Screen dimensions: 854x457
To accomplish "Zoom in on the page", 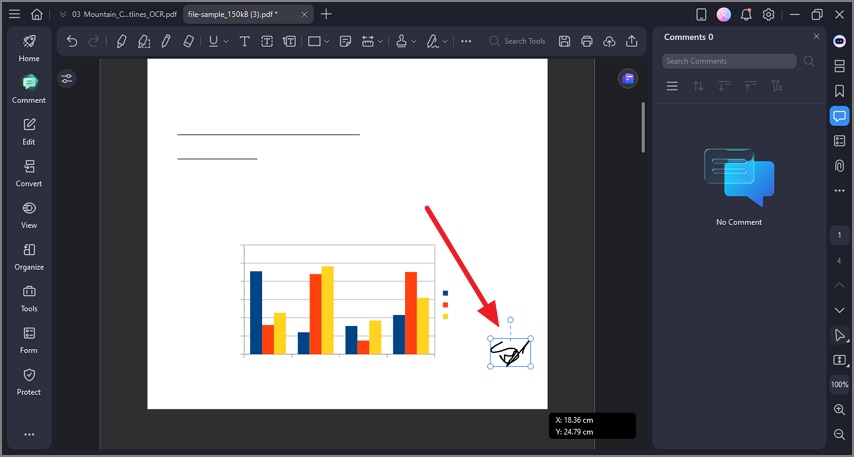I will coord(839,410).
